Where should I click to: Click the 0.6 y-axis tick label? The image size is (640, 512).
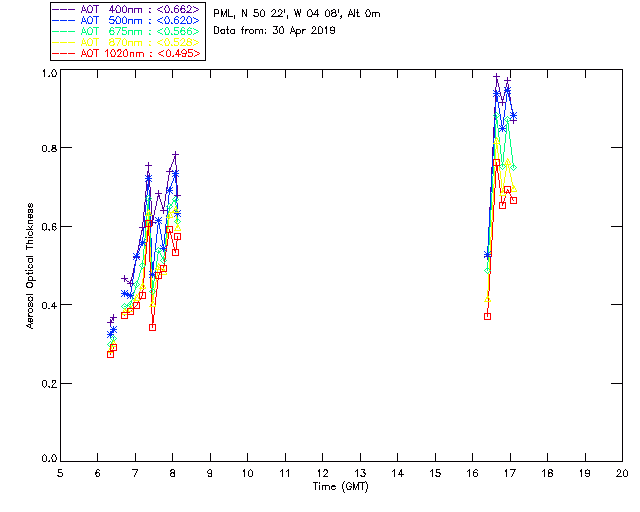49,227
